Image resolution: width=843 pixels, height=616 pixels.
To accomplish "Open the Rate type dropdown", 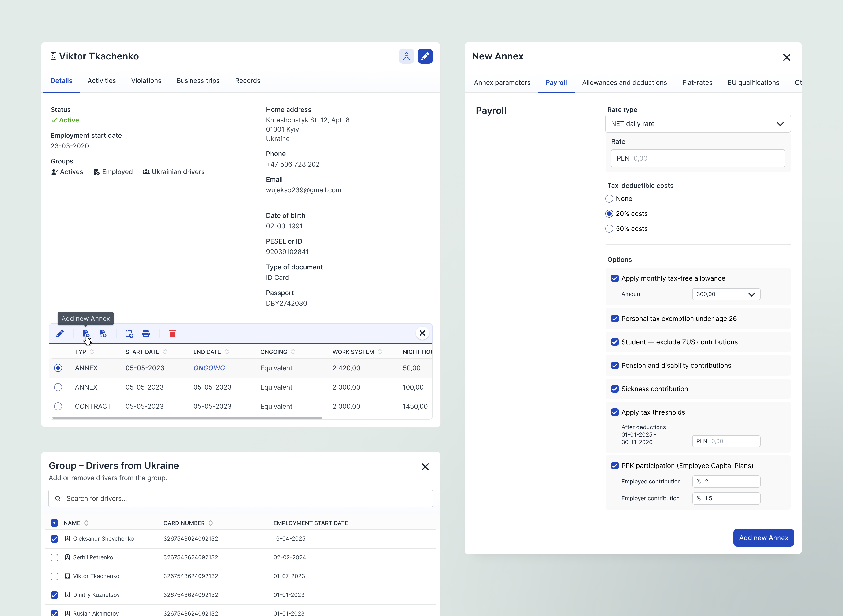I will (698, 124).
